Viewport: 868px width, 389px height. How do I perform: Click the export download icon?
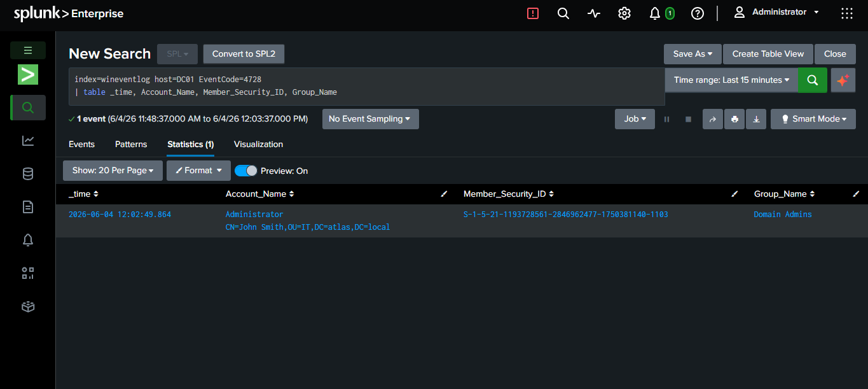pyautogui.click(x=756, y=119)
